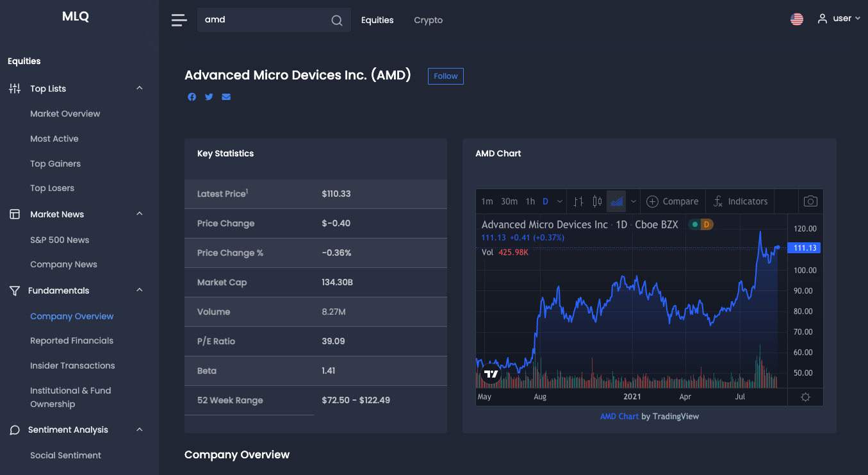Collapse the Top Lists section
Viewport: 868px width, 475px height.
(140, 88)
